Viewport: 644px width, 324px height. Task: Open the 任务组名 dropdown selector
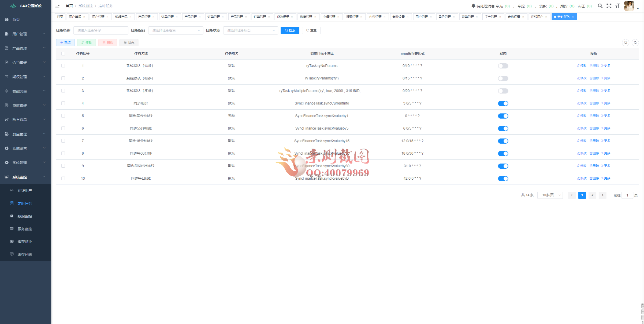click(x=176, y=30)
